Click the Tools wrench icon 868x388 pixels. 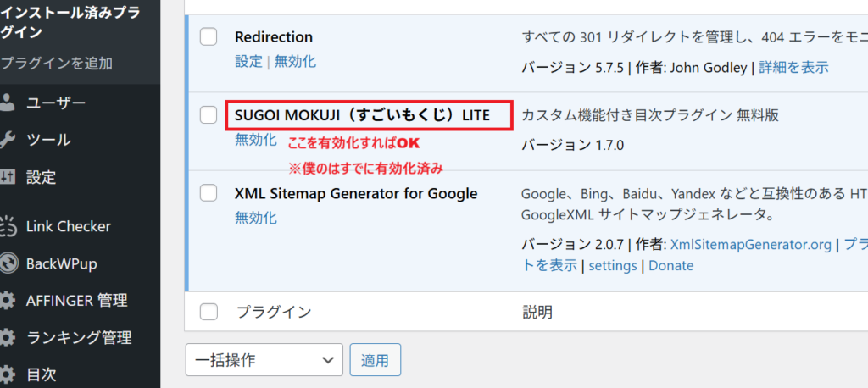pos(8,140)
